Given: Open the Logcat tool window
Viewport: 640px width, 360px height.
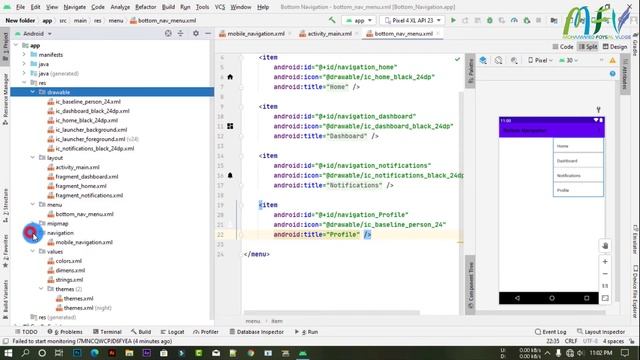Looking at the screenshot, I should coord(172,332).
